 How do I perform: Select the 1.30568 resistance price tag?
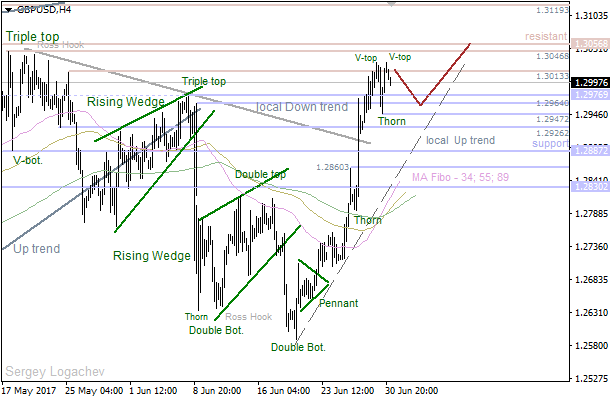point(589,45)
